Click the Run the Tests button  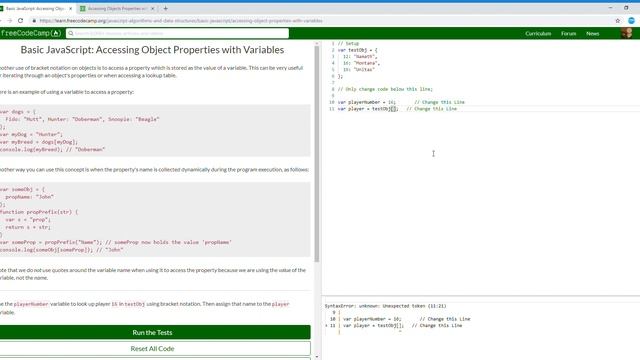click(152, 332)
